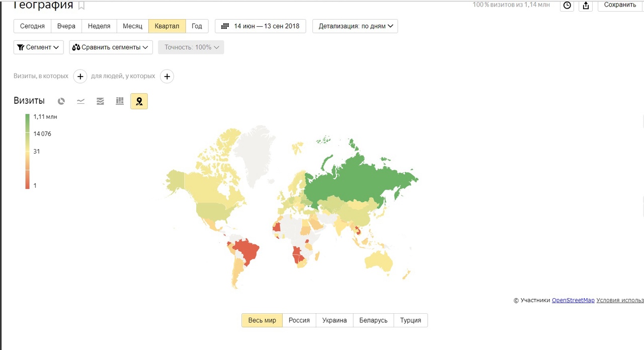The image size is (644, 350).
Task: Switch to pie chart view
Action: click(x=61, y=101)
